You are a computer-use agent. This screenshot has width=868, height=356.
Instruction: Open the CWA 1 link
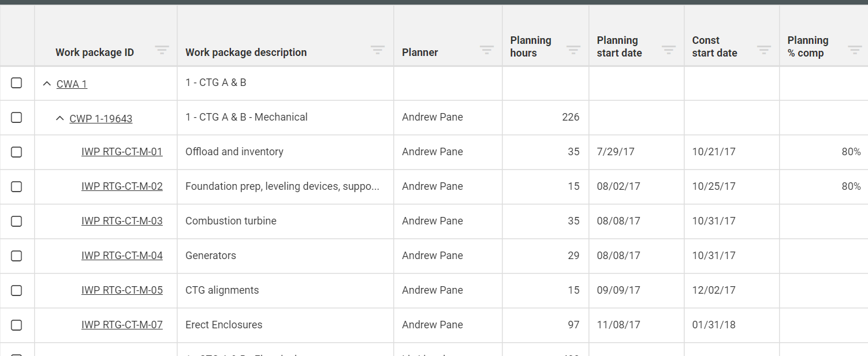pos(72,84)
